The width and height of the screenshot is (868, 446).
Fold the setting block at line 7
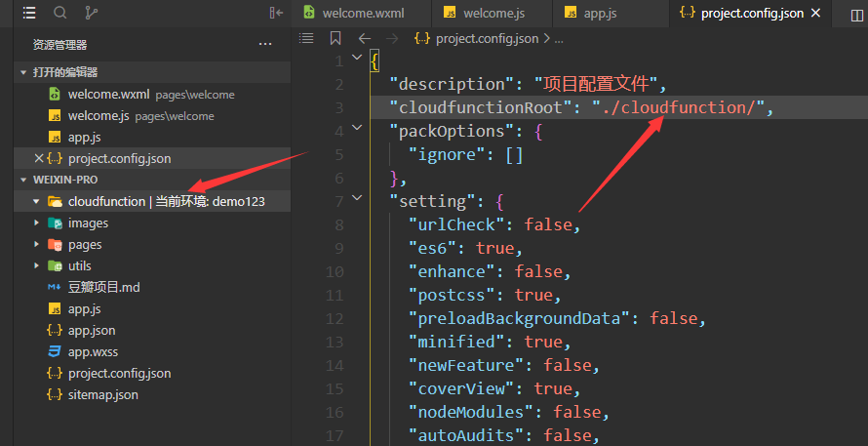coord(358,197)
